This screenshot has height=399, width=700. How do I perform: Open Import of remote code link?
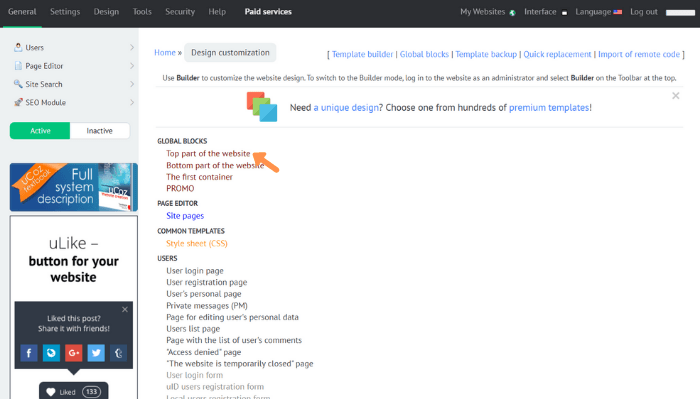639,54
